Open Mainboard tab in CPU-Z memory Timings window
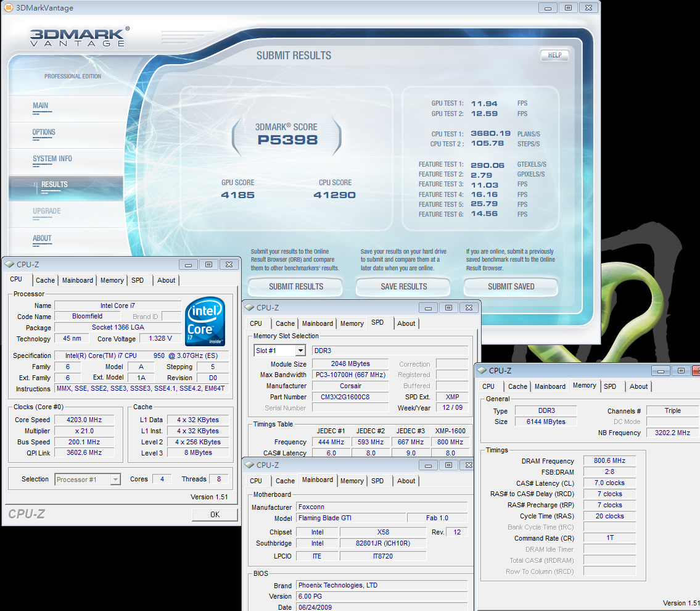Image resolution: width=700 pixels, height=611 pixels. pyautogui.click(x=550, y=387)
